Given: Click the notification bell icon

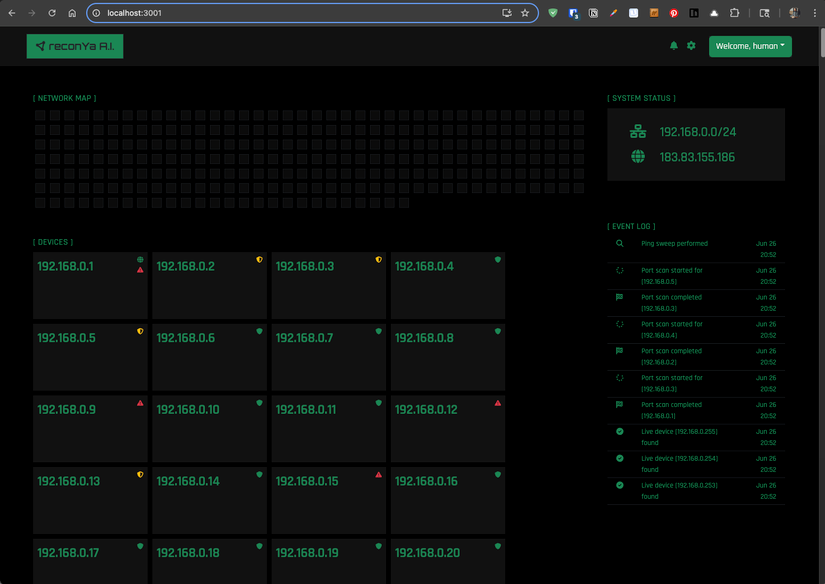Looking at the screenshot, I should click(673, 45).
